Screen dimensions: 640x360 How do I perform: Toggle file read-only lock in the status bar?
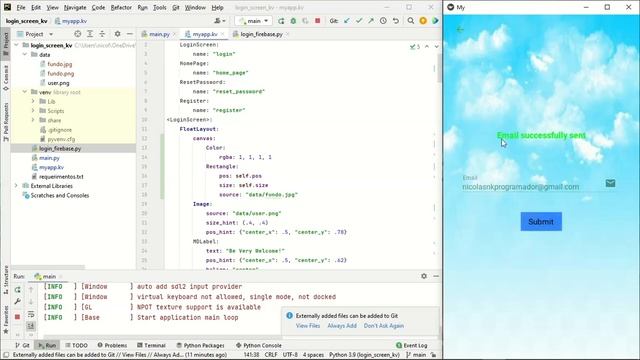coord(433,355)
